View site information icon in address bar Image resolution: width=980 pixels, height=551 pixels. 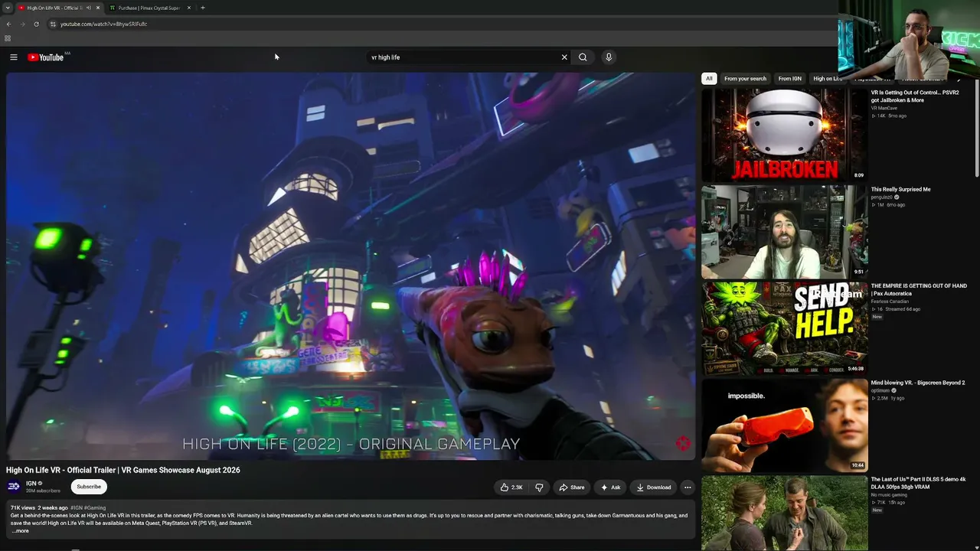coord(53,24)
